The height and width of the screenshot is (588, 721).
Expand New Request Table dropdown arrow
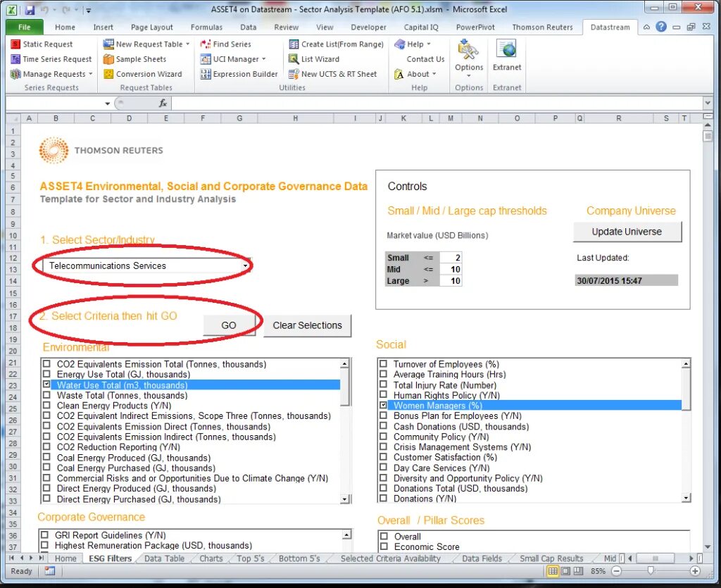click(187, 44)
